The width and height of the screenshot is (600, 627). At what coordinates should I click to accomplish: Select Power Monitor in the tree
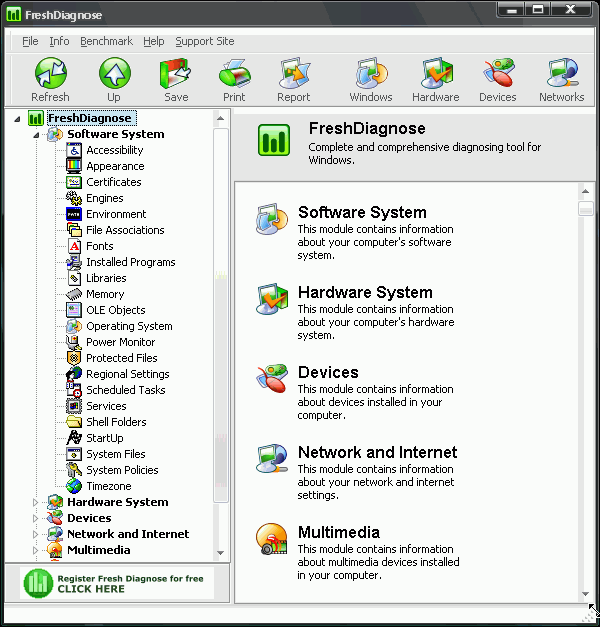tap(121, 342)
